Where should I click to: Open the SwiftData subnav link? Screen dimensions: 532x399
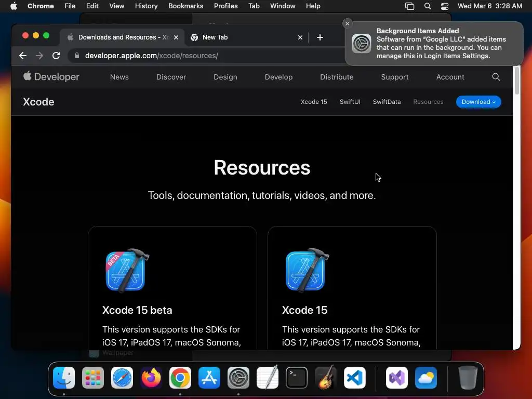387,102
